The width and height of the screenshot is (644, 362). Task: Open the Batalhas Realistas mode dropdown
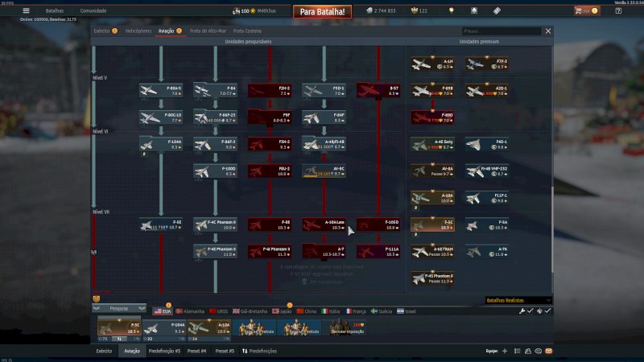tap(518, 300)
